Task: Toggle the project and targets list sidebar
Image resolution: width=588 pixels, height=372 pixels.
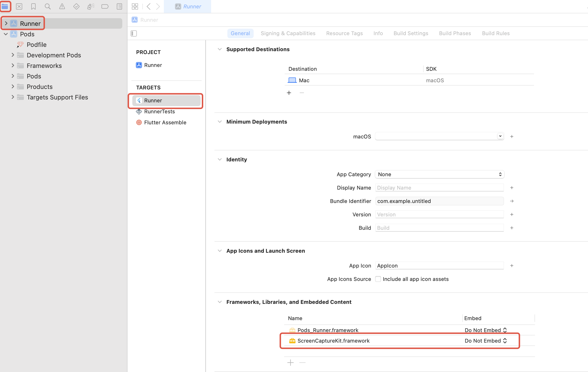Action: [134, 33]
